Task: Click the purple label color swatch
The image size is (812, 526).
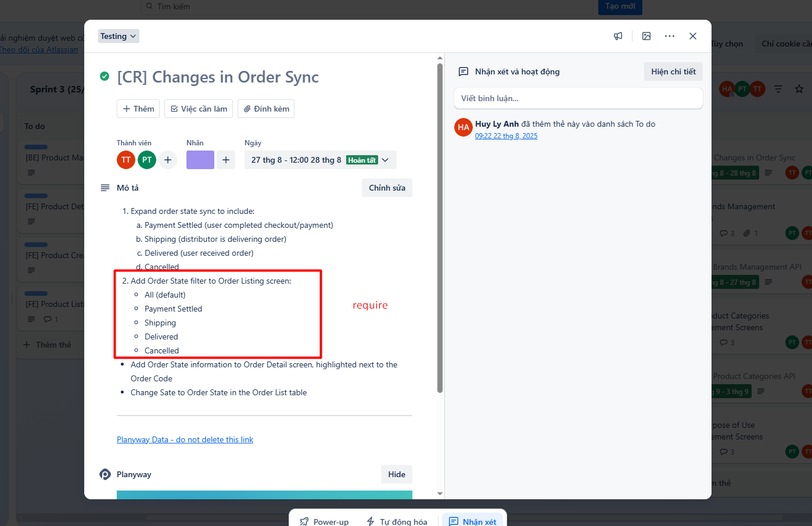Action: [200, 160]
